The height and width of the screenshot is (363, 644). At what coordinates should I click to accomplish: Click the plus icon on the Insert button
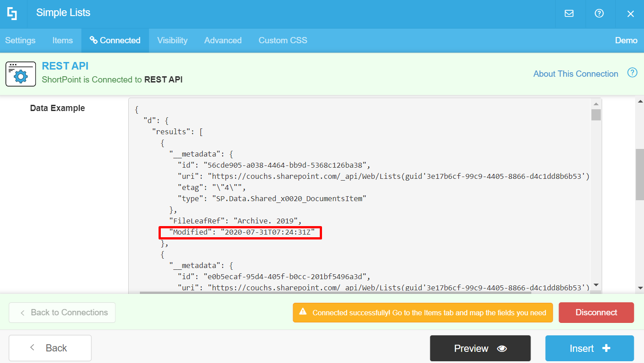coord(607,348)
